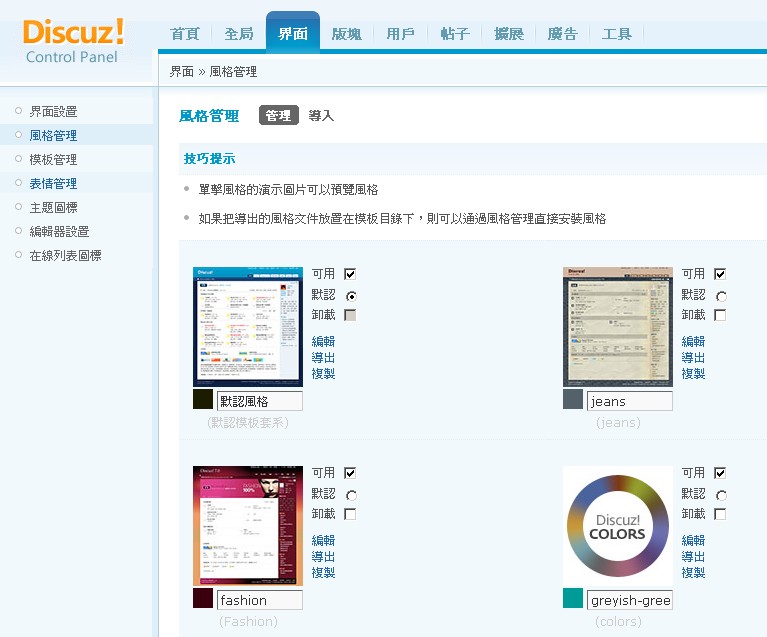
Task: Check 卸載 checkbox for fashion style
Action: point(350,514)
